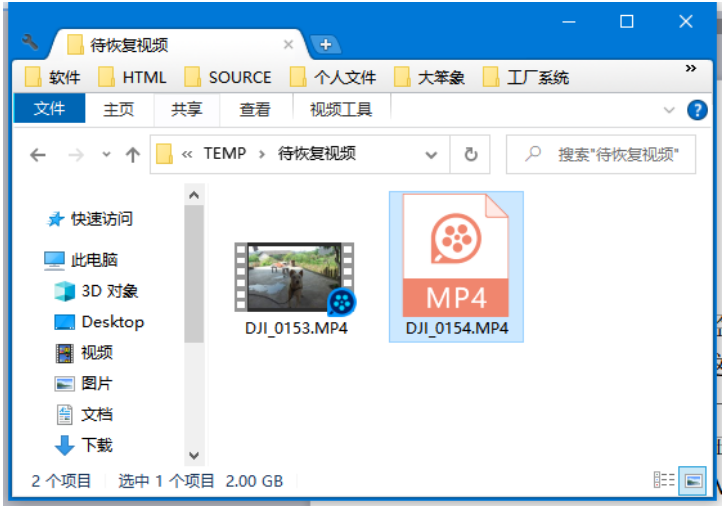Click 待恢复视频 in address path

tap(317, 153)
